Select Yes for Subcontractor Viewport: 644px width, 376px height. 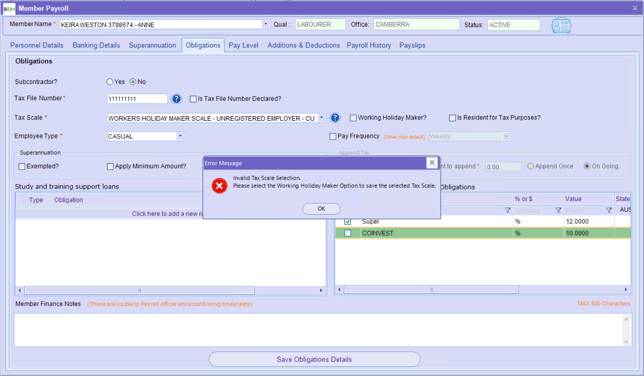pyautogui.click(x=110, y=82)
